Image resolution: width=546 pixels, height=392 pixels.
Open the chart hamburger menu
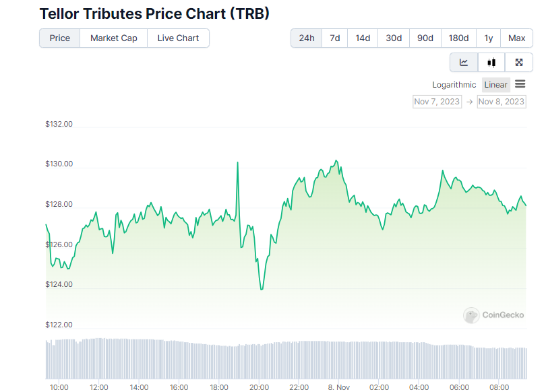(x=520, y=84)
